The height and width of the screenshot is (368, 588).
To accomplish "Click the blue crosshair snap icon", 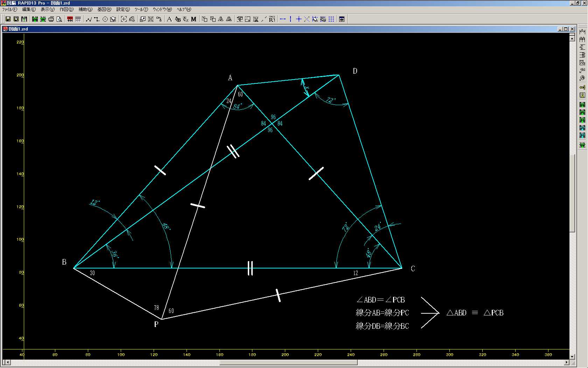I will [x=299, y=19].
